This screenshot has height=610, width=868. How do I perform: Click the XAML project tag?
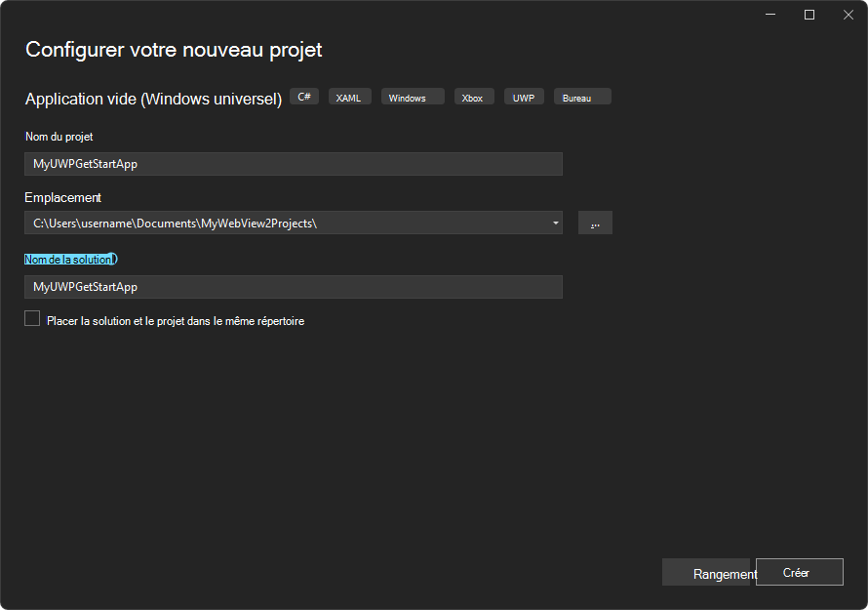coord(349,97)
